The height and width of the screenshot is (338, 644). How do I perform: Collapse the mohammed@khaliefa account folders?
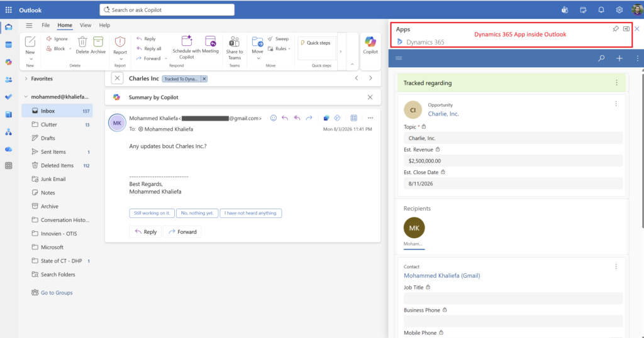(x=26, y=97)
